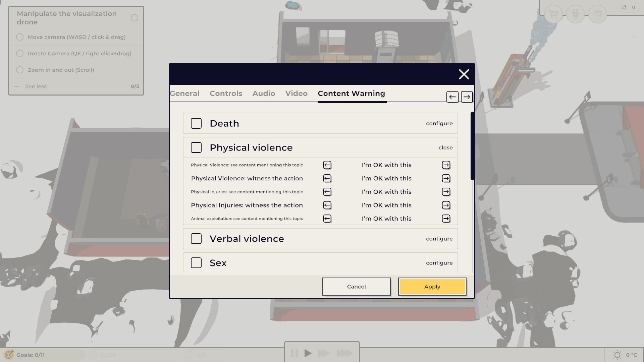This screenshot has width=644, height=362.
Task: Expand Sex category configure options
Action: 439,263
